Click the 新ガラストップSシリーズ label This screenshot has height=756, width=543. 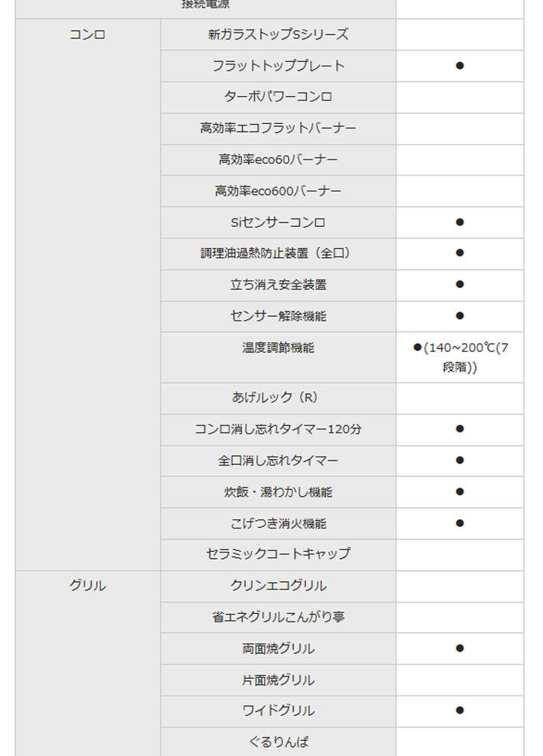point(278,35)
